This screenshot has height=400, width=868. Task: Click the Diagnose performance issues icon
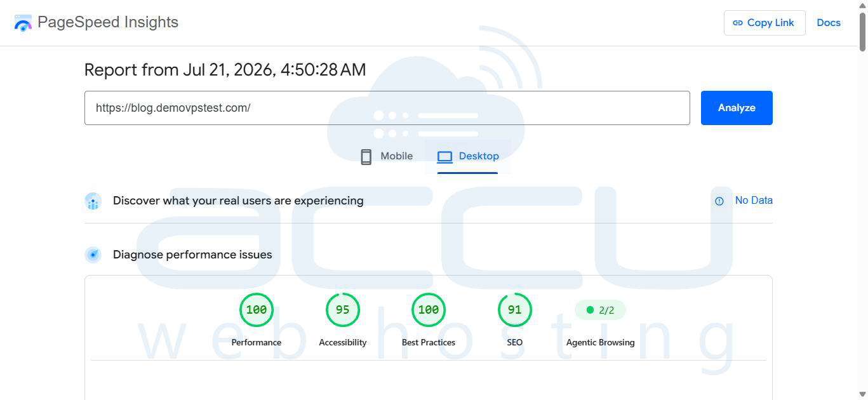click(x=93, y=255)
